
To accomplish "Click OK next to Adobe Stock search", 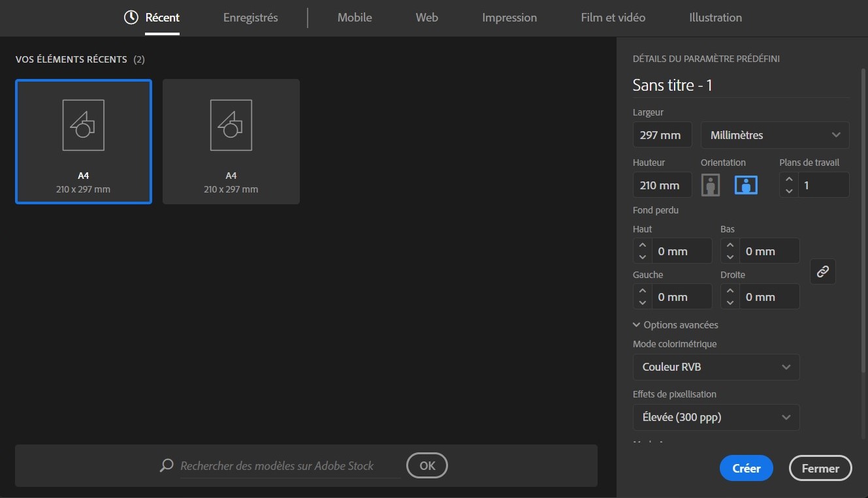I will coord(427,465).
